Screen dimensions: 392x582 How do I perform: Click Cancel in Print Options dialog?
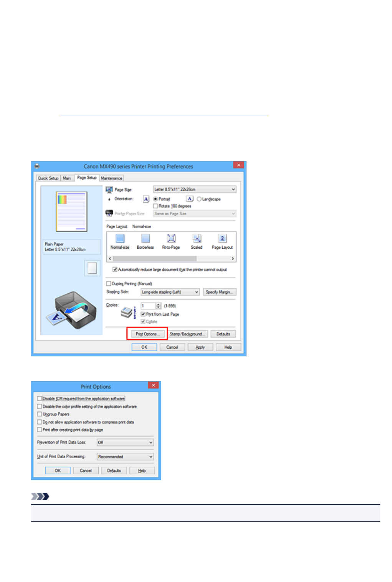point(86,471)
